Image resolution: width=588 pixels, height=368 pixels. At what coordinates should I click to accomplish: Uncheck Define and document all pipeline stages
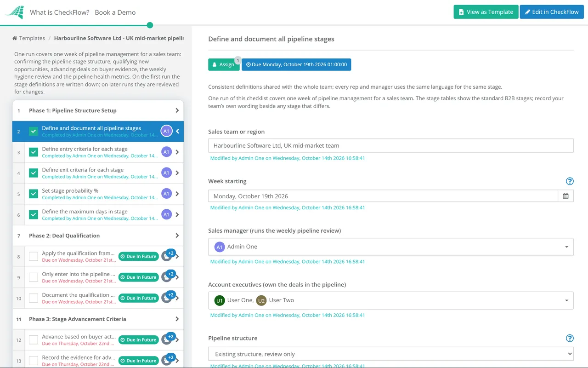pos(34,131)
